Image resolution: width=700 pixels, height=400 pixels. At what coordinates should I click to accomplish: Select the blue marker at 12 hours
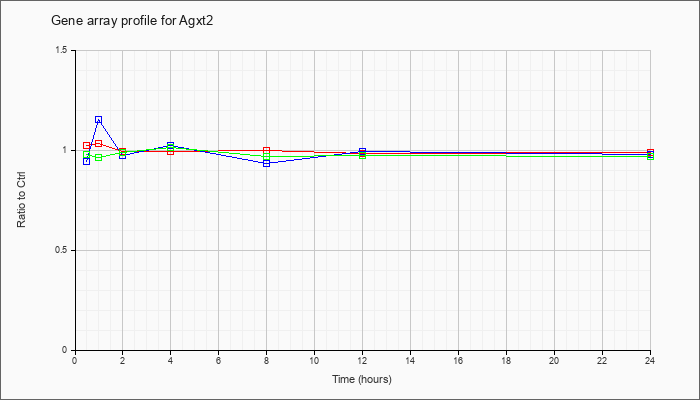362,152
